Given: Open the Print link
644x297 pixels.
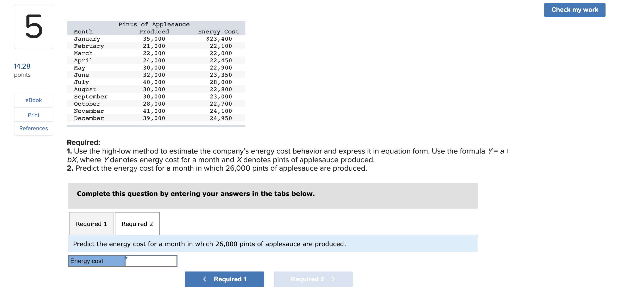Looking at the screenshot, I should coord(33,115).
